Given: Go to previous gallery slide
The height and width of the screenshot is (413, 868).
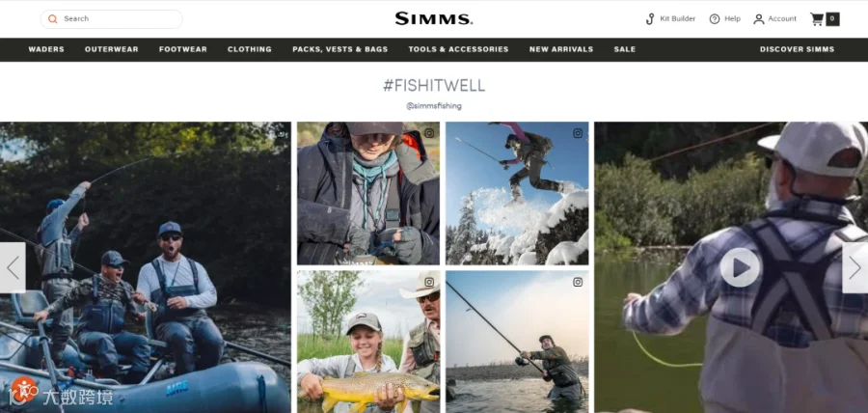Looking at the screenshot, I should pyautogui.click(x=13, y=268).
